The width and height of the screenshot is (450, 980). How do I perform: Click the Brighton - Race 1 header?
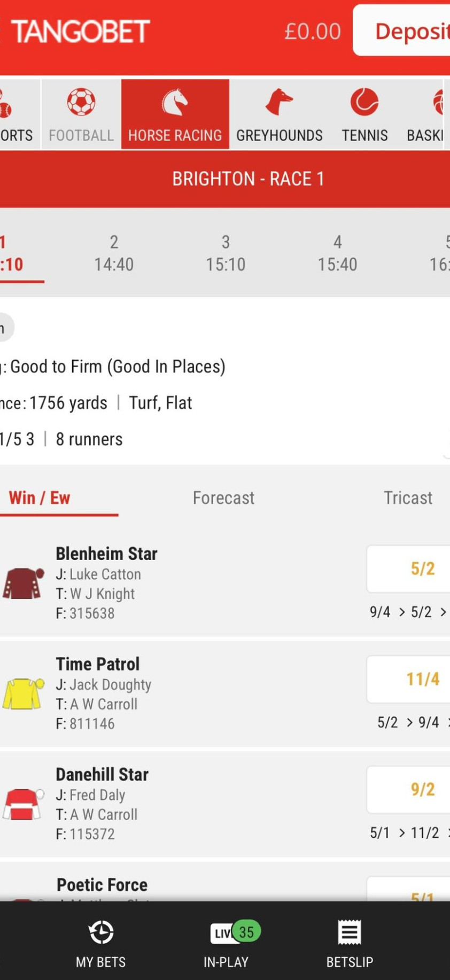[x=248, y=178]
